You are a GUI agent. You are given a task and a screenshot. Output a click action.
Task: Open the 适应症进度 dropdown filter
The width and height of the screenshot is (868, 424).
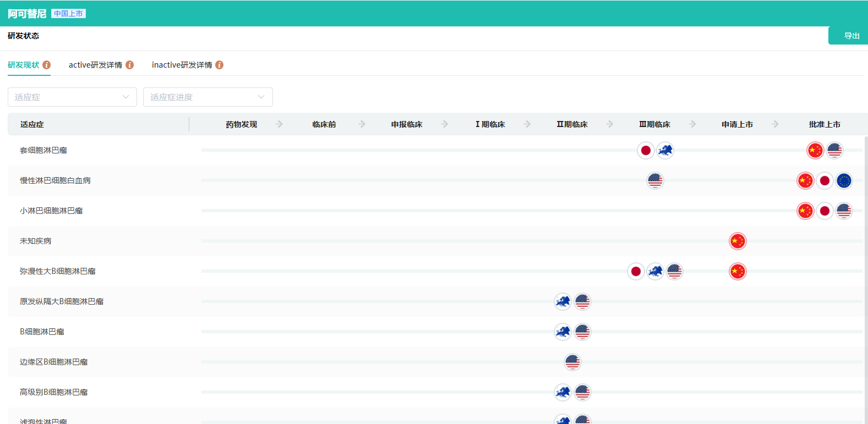tap(208, 97)
